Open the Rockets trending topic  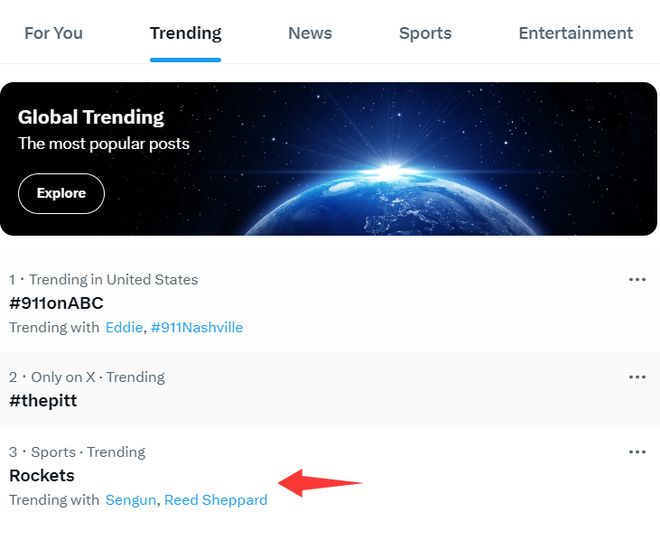(42, 475)
